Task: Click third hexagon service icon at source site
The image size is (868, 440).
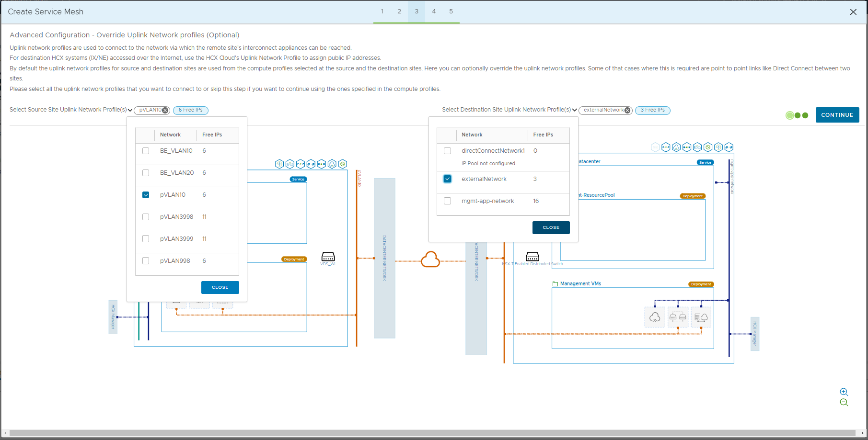Action: tap(301, 164)
